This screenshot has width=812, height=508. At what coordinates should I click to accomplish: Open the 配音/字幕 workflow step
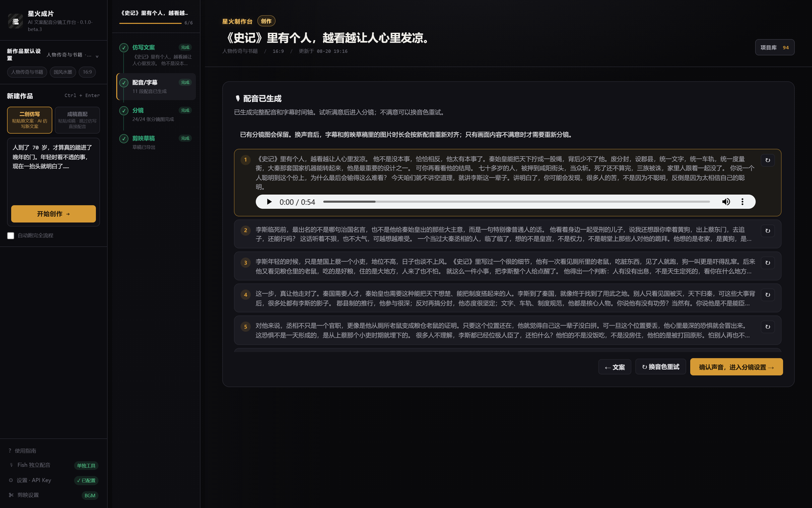point(156,86)
